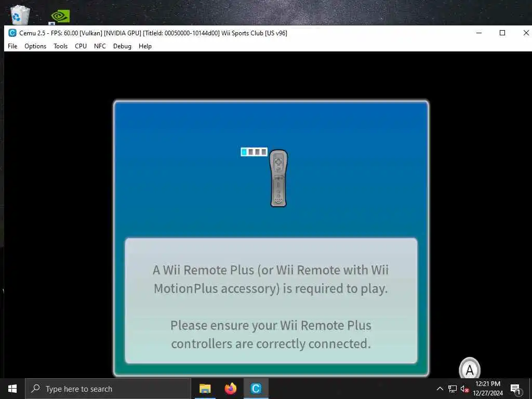Open the Debug menu

pyautogui.click(x=122, y=46)
